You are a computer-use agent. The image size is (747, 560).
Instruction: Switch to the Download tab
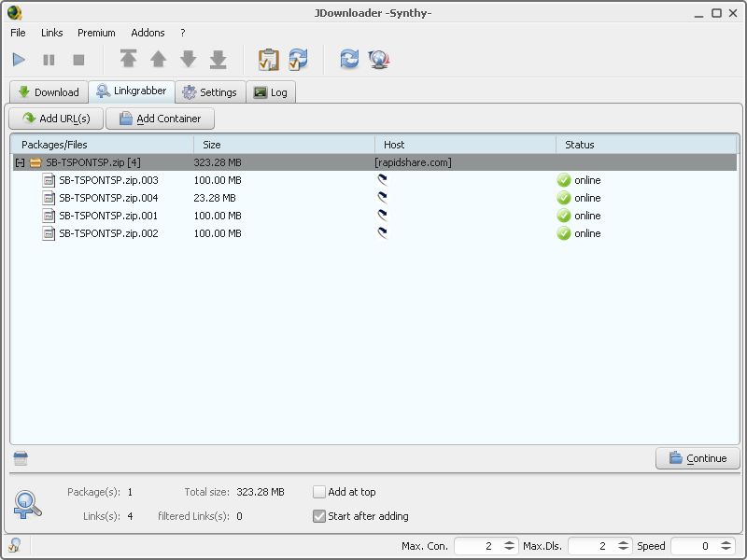click(49, 91)
